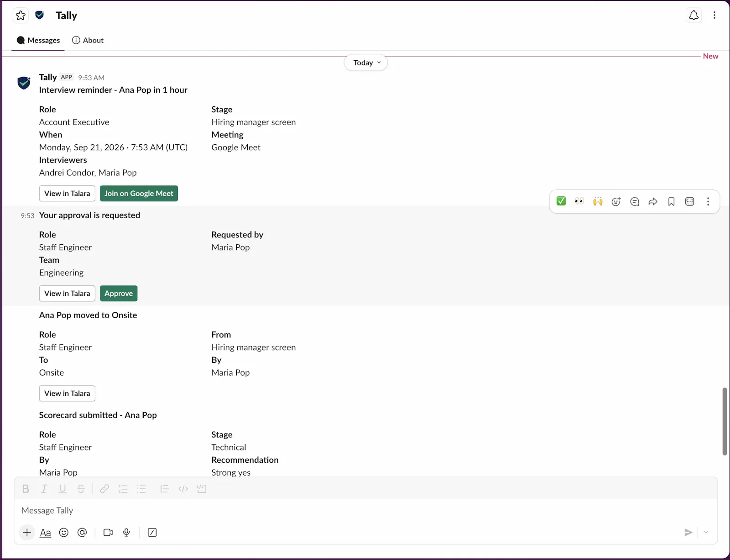Record an audio clip
730x560 pixels.
pos(126,532)
